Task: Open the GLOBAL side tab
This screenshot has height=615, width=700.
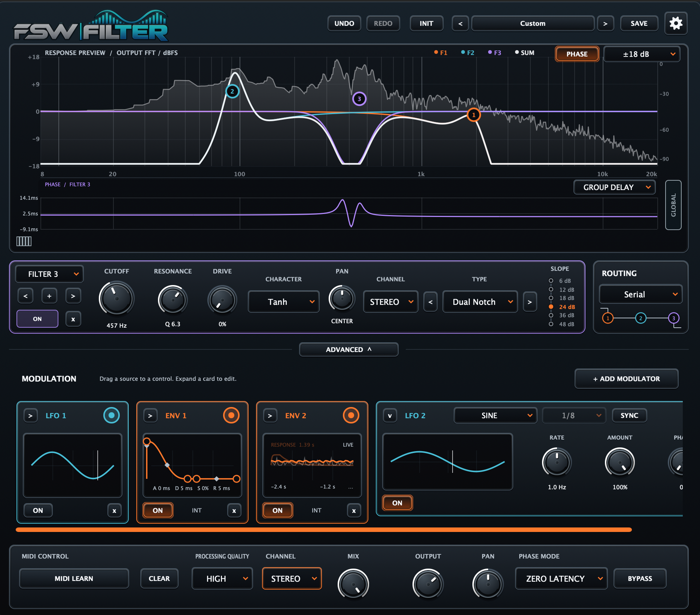Action: pyautogui.click(x=673, y=205)
